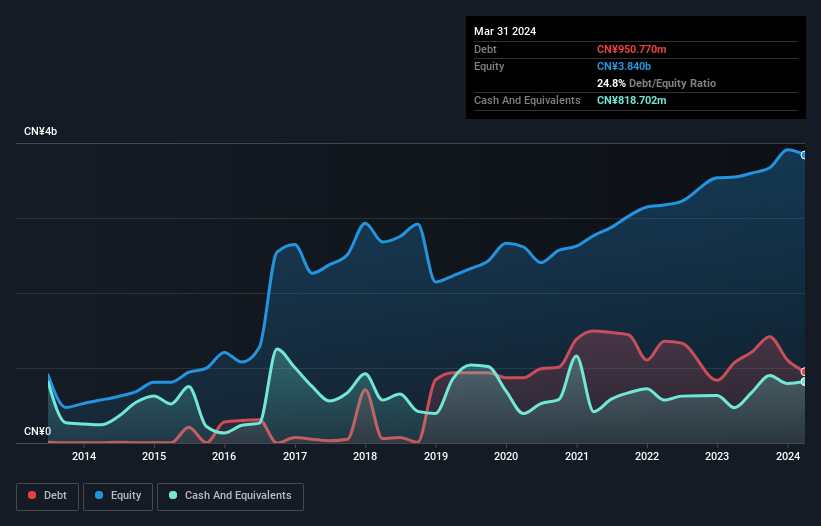
Task: Toggle the Debt series legend button
Action: (x=48, y=496)
